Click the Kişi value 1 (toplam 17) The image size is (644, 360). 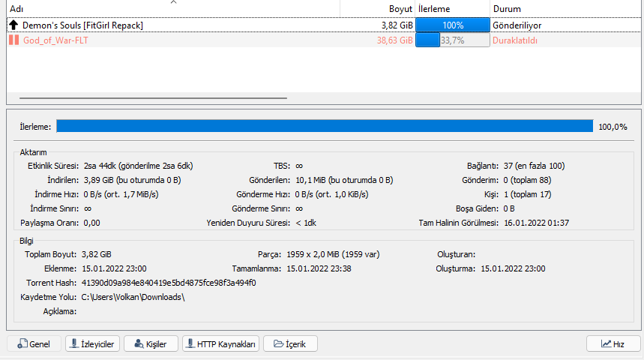point(527,194)
